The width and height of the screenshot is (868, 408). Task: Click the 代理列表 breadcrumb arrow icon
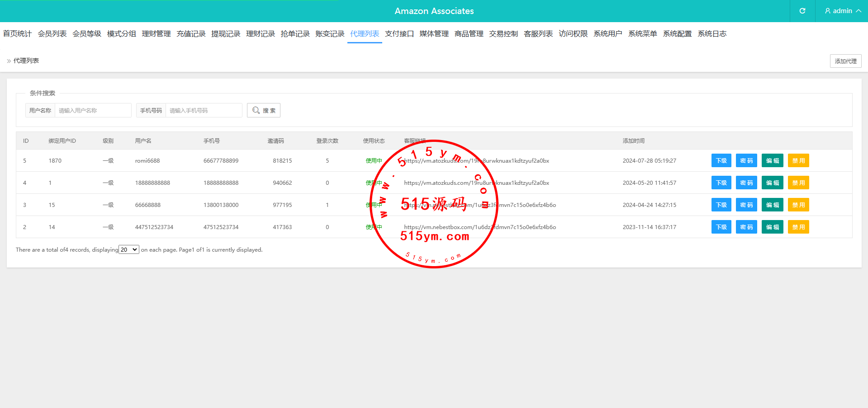pyautogui.click(x=9, y=61)
